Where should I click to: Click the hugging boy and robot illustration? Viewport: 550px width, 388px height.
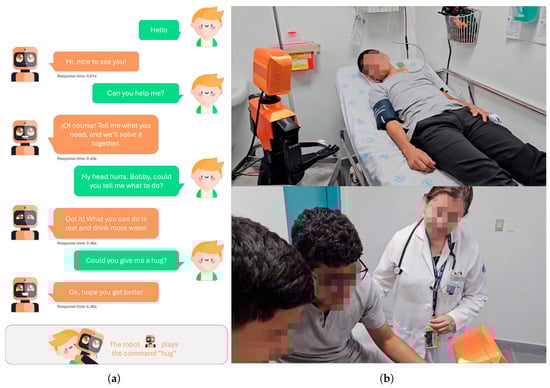coord(76,346)
